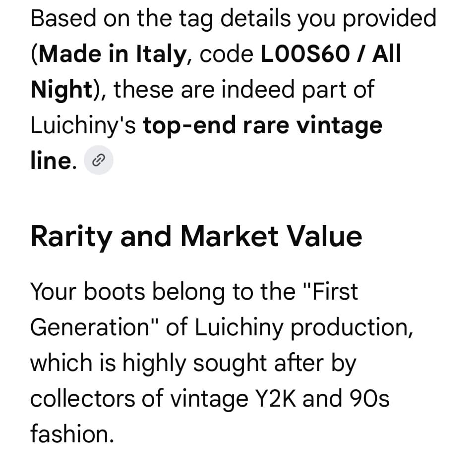Click the word "vintage" before Y2K
Viewport: 476px width, 476px height.
coord(202,399)
